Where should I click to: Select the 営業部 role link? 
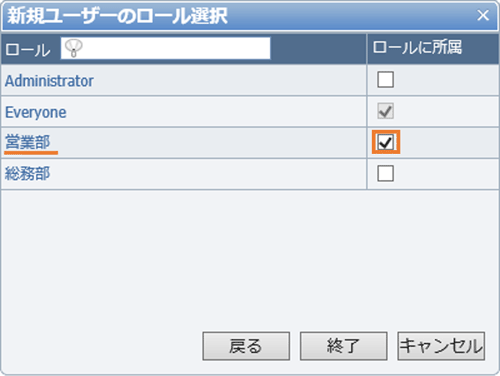(x=27, y=142)
